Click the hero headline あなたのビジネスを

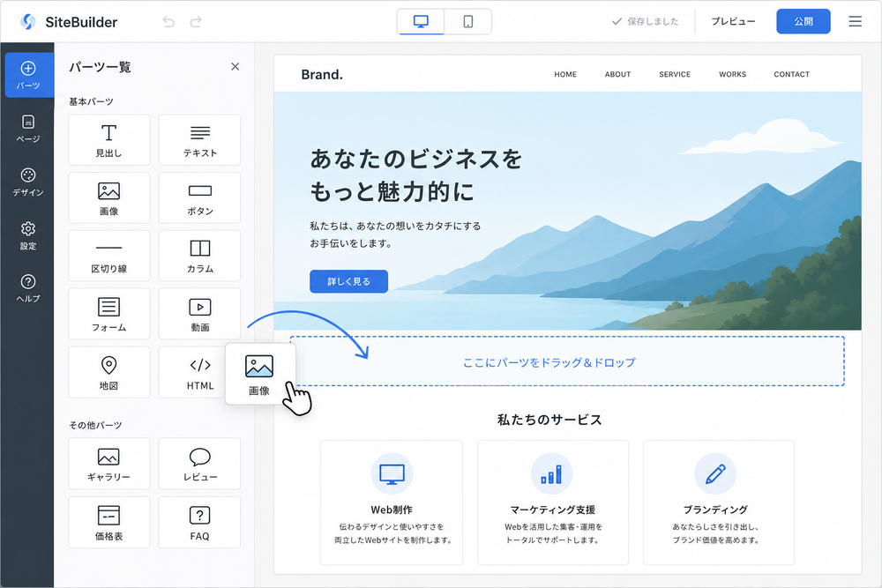(x=416, y=159)
